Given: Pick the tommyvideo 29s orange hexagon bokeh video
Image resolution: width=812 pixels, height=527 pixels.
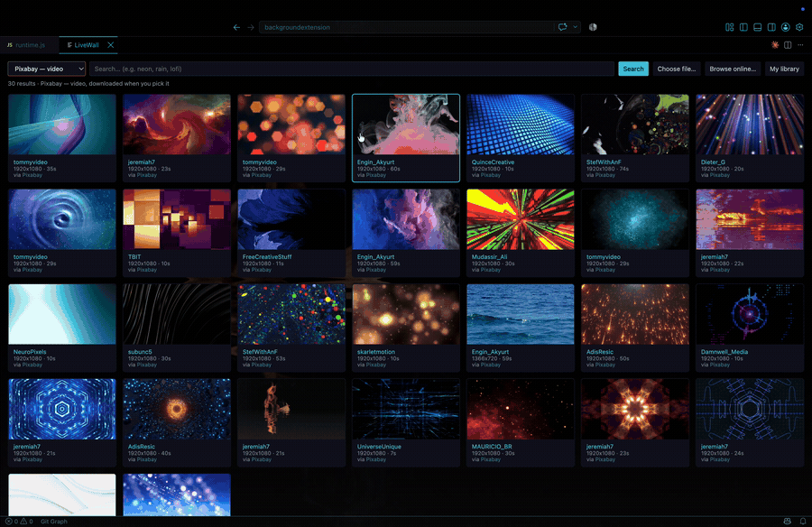Looking at the screenshot, I should [291, 138].
